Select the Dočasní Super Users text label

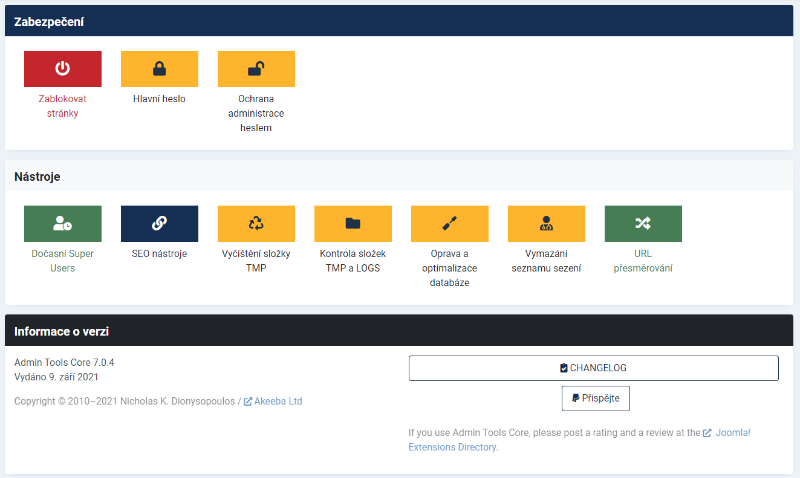[x=62, y=261]
